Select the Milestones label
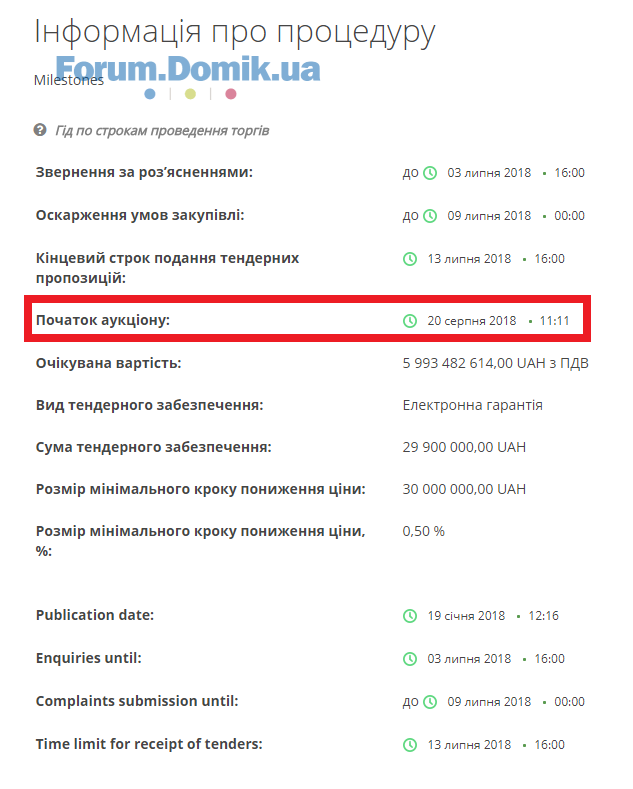Viewport: 633px width, 789px height. [x=69, y=80]
